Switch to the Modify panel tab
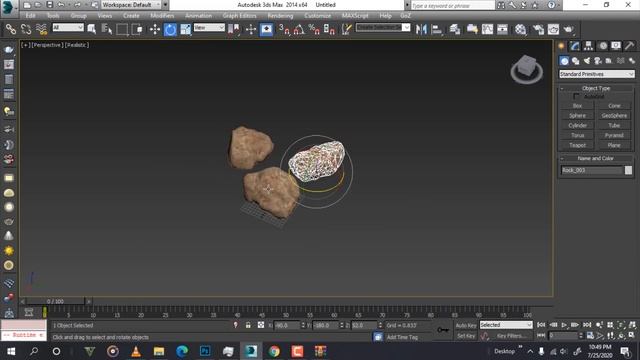Viewport: 640px width, 360px height. tap(575, 46)
